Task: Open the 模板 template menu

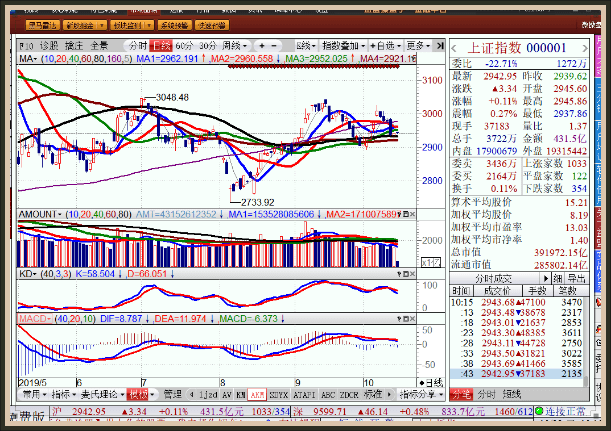Action: [x=141, y=395]
